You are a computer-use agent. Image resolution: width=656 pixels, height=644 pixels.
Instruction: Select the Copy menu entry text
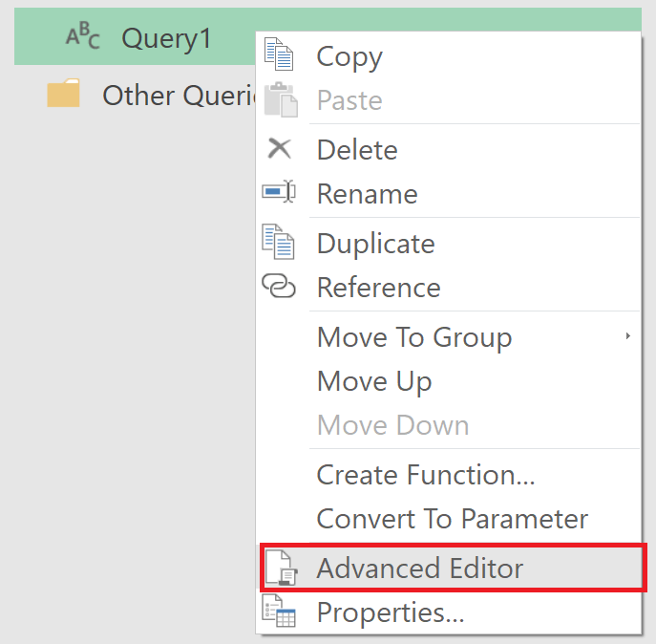[349, 56]
